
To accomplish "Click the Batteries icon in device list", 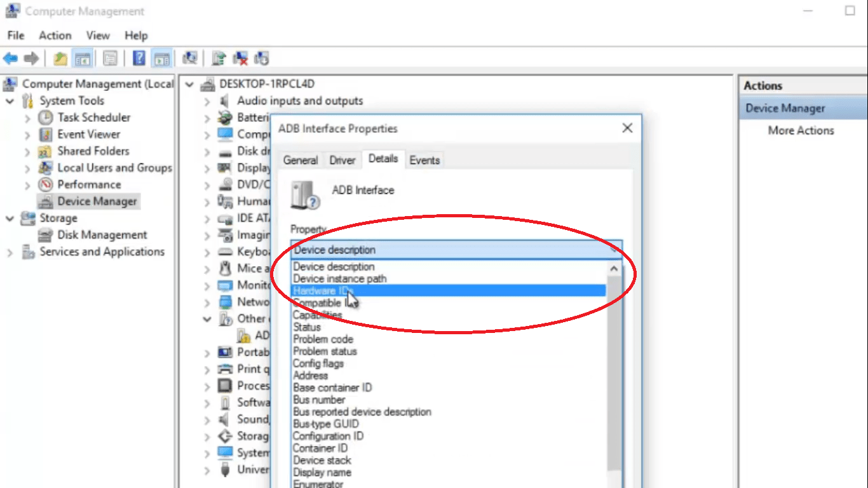I will coord(225,118).
